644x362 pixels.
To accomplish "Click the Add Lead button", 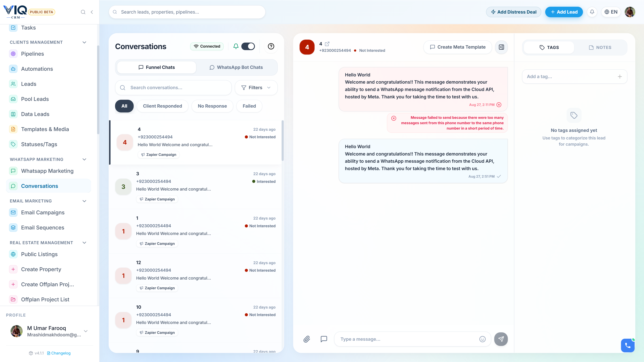I will pos(564,12).
